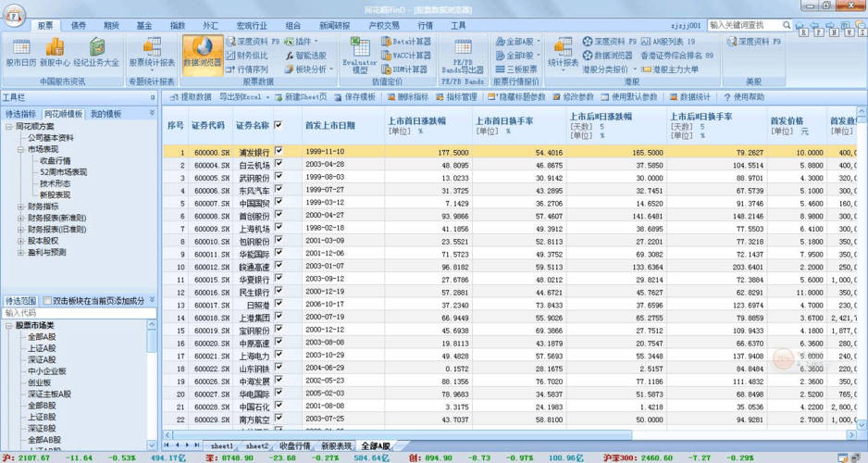
Task: Open 股票统计报表 in the 专题统计报表 group
Action: 152,53
